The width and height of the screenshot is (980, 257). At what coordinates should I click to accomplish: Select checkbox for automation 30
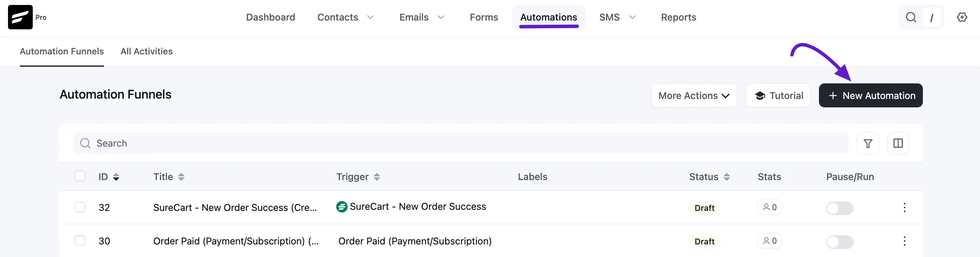click(80, 240)
